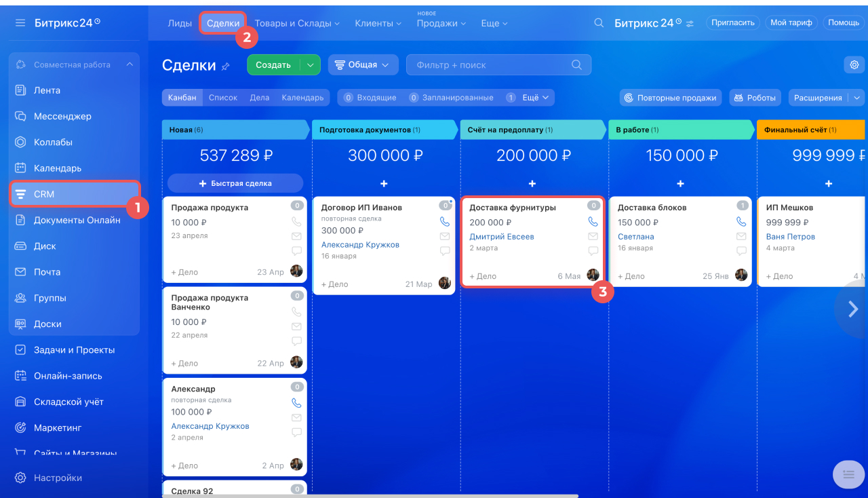Add a deal with plus in В работе column
This screenshot has height=498, width=868.
pos(681,183)
